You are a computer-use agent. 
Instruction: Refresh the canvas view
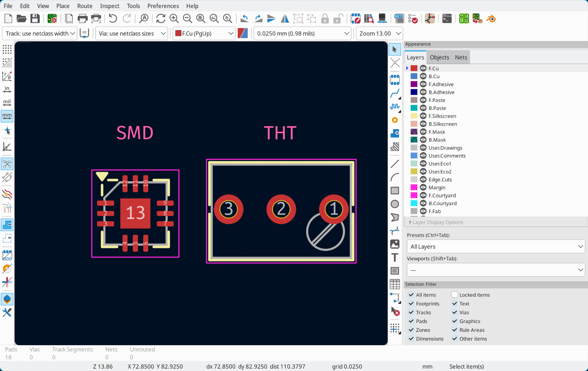[x=161, y=19]
